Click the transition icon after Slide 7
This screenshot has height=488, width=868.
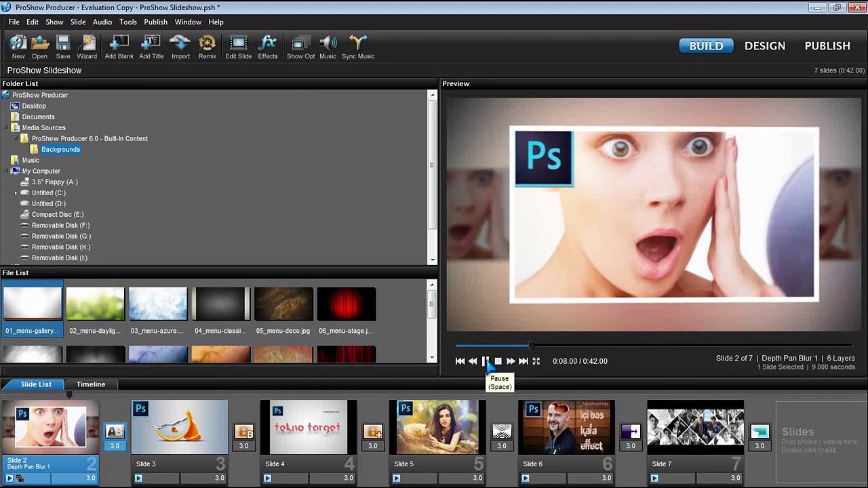coord(759,431)
